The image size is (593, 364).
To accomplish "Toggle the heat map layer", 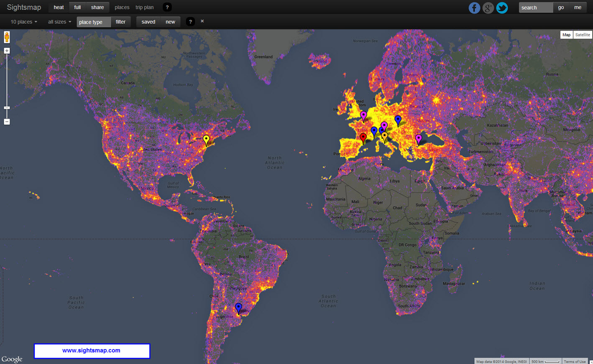I will click(59, 7).
